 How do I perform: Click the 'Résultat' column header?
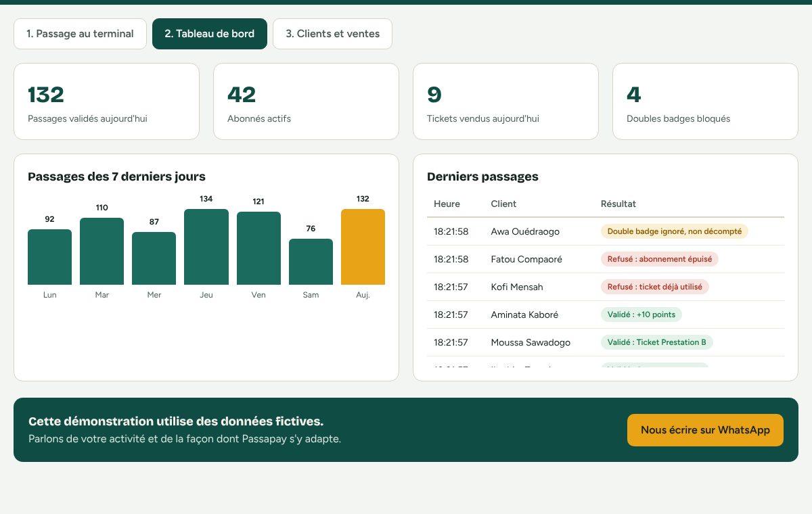pyautogui.click(x=618, y=204)
